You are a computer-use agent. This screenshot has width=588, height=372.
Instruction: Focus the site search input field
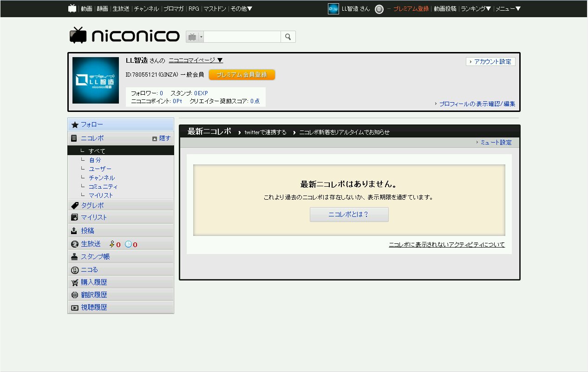[x=242, y=37]
